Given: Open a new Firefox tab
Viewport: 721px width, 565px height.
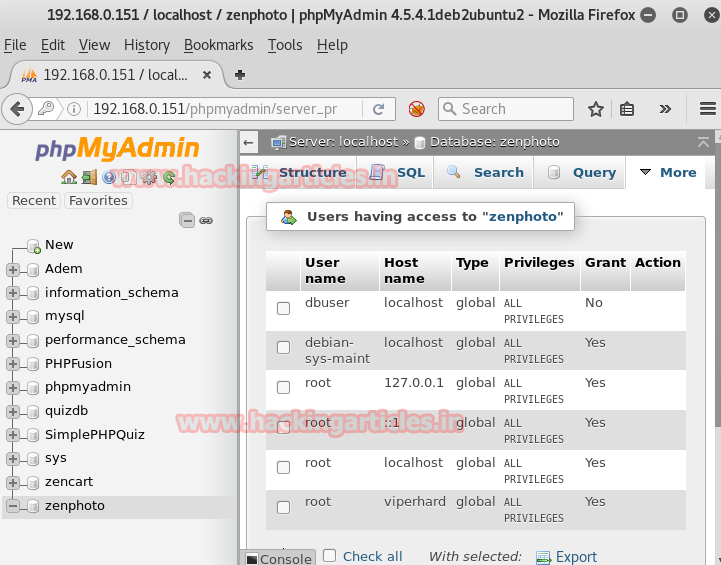Looking at the screenshot, I should click(240, 74).
